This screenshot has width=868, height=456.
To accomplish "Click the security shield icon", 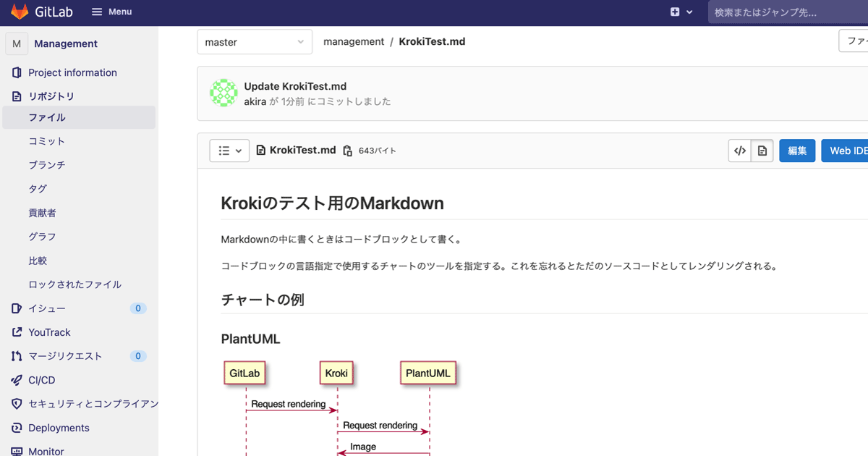I will (x=17, y=404).
